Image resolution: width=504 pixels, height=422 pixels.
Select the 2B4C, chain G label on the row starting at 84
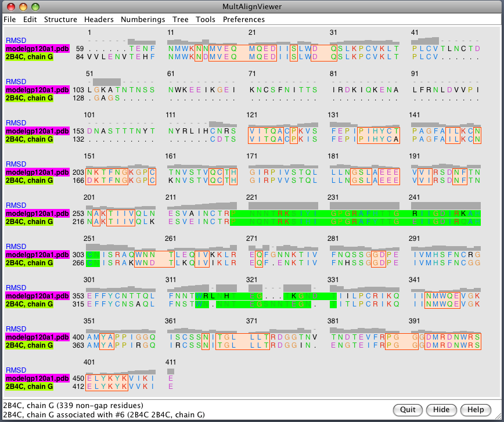pyautogui.click(x=29, y=57)
